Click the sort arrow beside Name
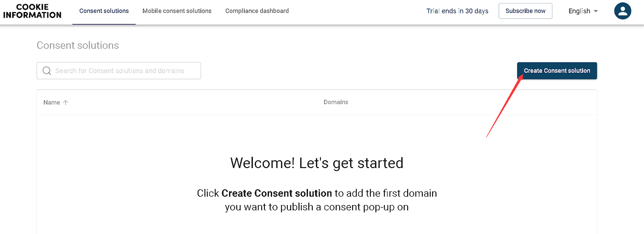This screenshot has height=234, width=644. coord(66,103)
